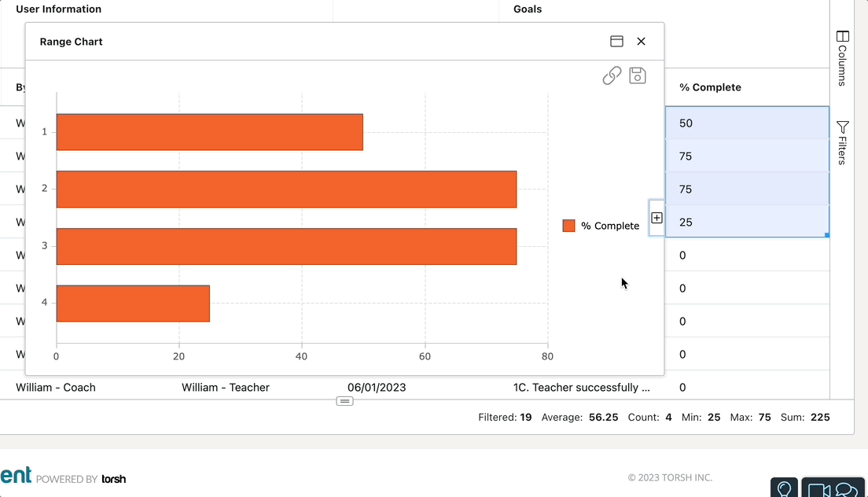Open the video camera widget
This screenshot has width=868, height=497.
coord(818,490)
